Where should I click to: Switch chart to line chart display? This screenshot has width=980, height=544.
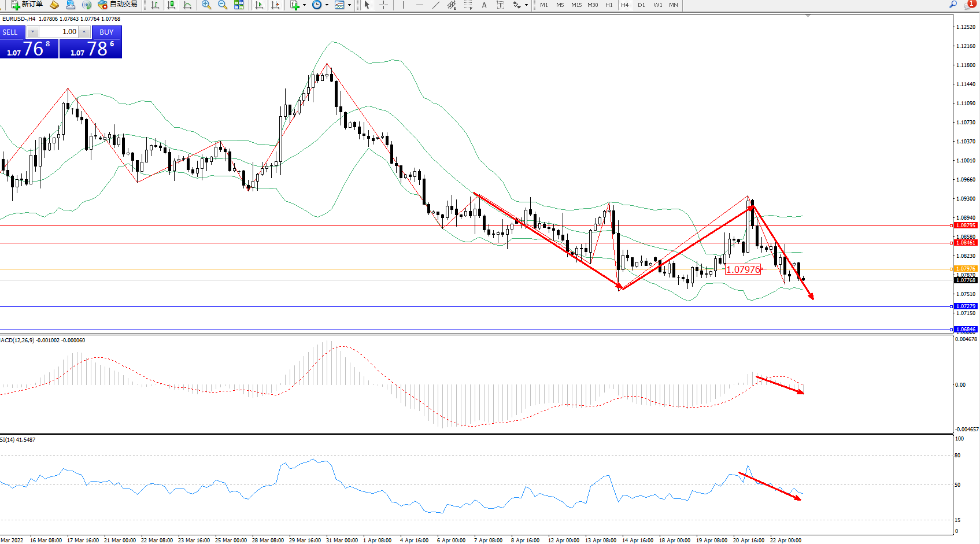point(187,5)
